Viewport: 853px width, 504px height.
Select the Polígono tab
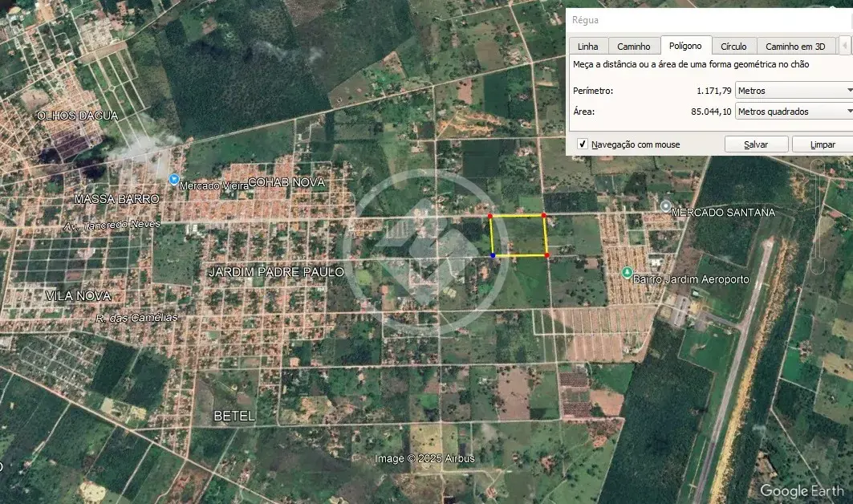coord(685,46)
